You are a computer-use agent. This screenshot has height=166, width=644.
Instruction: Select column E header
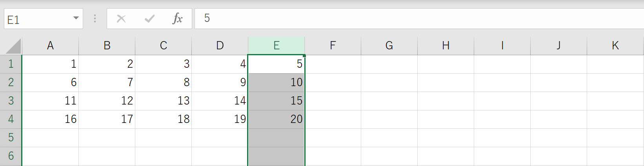coord(277,46)
